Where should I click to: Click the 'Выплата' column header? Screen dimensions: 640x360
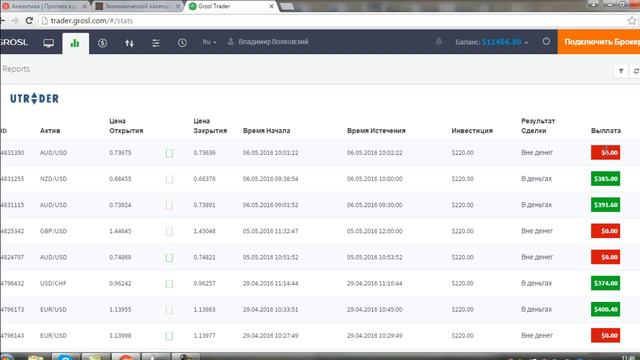(x=606, y=131)
